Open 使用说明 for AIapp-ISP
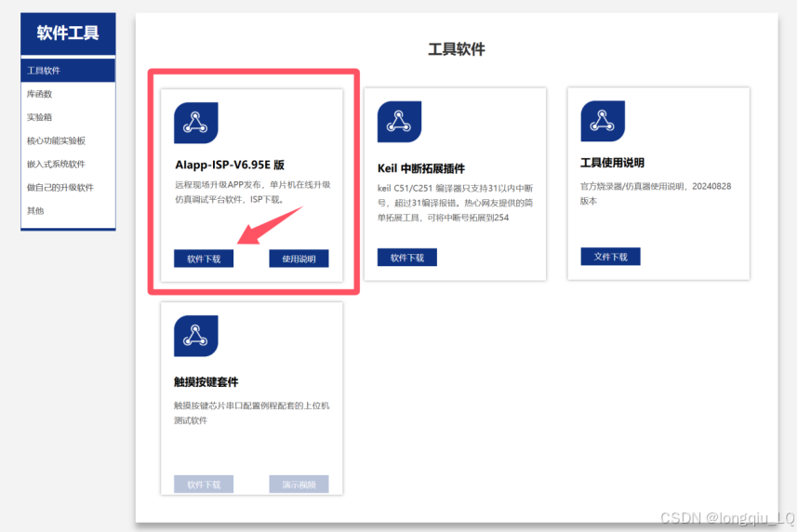The width and height of the screenshot is (798, 532). click(299, 259)
